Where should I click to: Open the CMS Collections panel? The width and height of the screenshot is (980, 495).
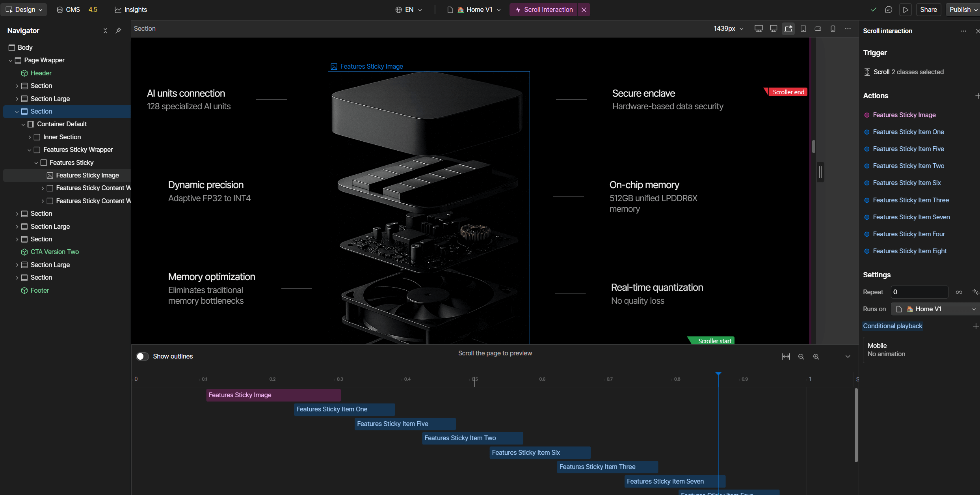(69, 9)
